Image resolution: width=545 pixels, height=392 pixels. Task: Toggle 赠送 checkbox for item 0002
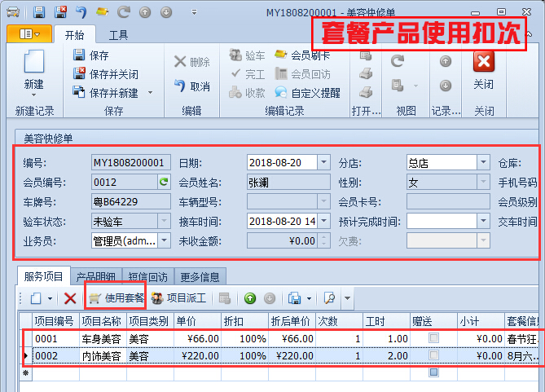pyautogui.click(x=433, y=356)
